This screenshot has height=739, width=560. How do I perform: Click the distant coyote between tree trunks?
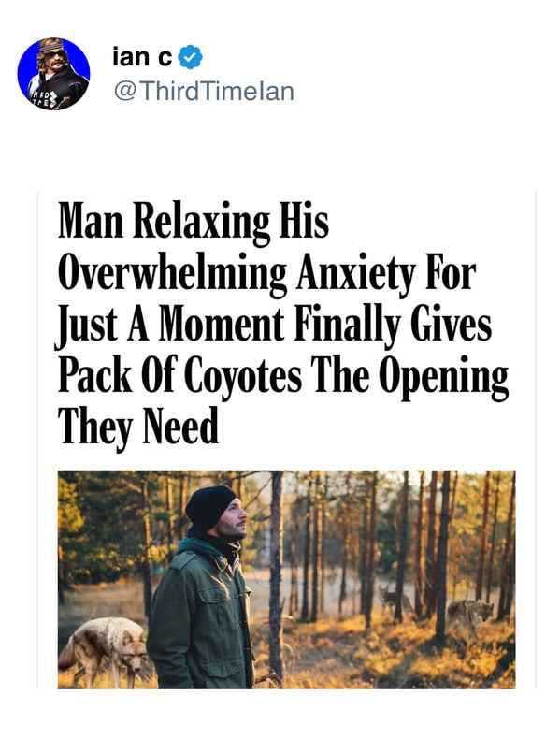pos(390,600)
